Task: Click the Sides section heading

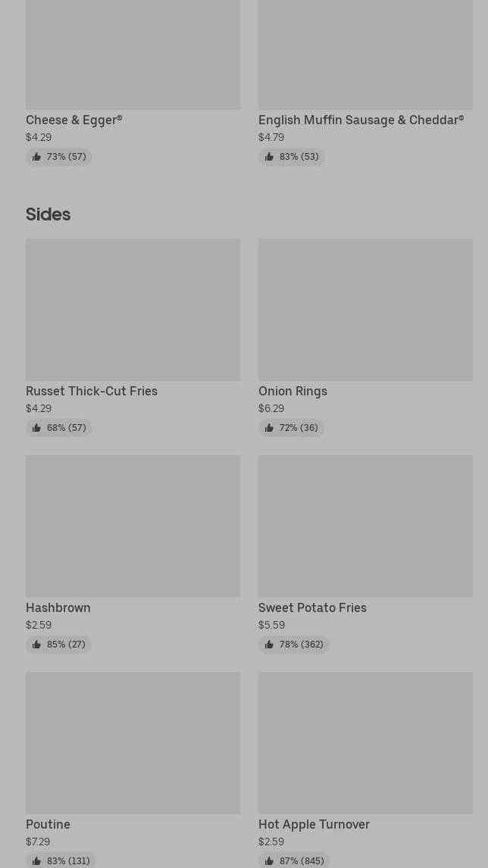Action: coord(48,214)
